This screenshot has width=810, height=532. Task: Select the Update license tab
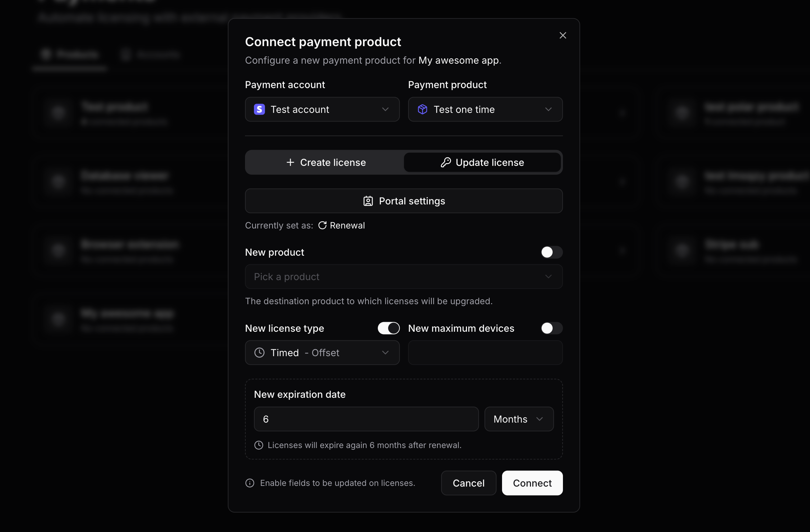482,162
